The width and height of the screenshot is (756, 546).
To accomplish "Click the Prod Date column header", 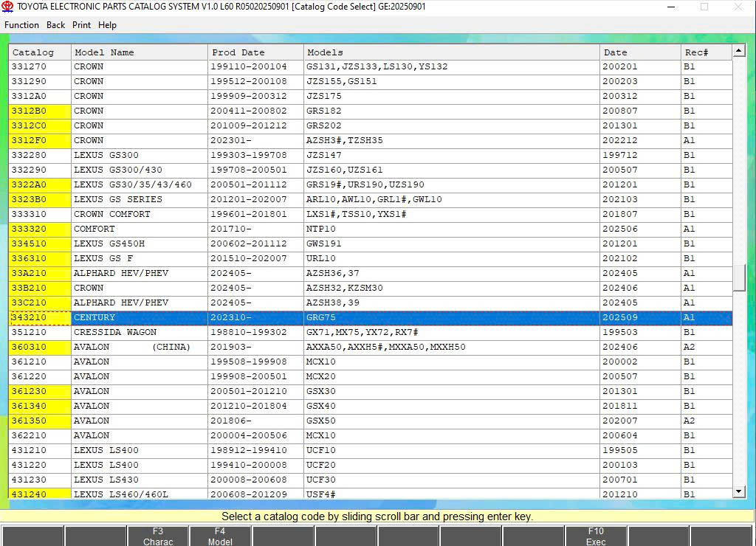I will (x=255, y=52).
